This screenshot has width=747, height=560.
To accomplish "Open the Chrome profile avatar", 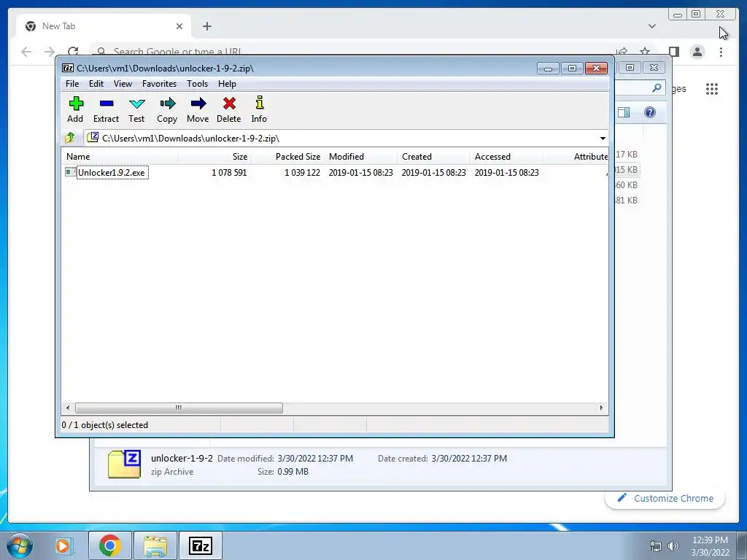I will coord(697,52).
